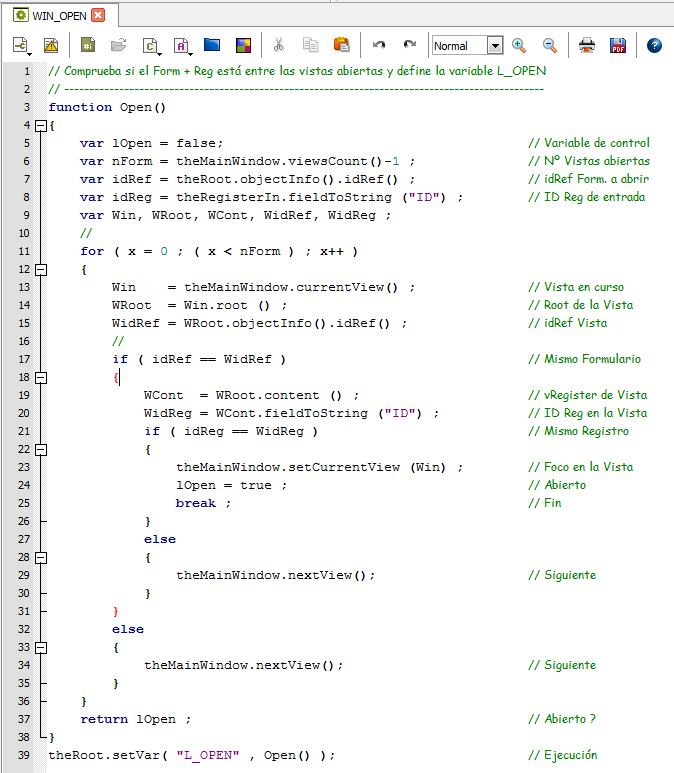674x773 pixels.
Task: Click 'WCont.fieldToString' on line 20
Action: [292, 413]
